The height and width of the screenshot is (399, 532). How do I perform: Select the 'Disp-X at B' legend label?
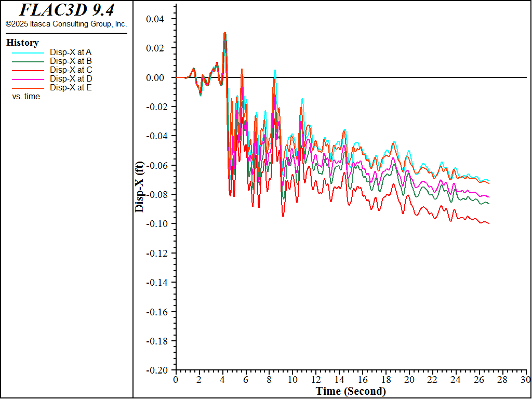click(71, 61)
